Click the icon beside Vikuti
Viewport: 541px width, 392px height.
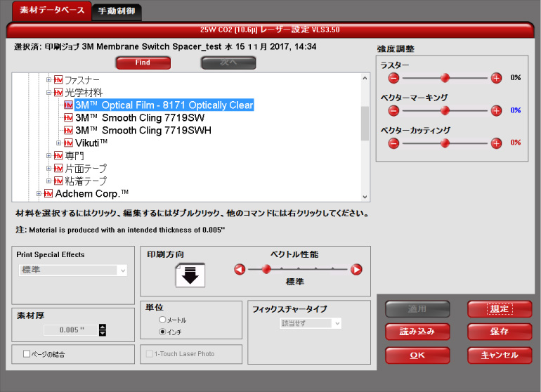pos(68,143)
